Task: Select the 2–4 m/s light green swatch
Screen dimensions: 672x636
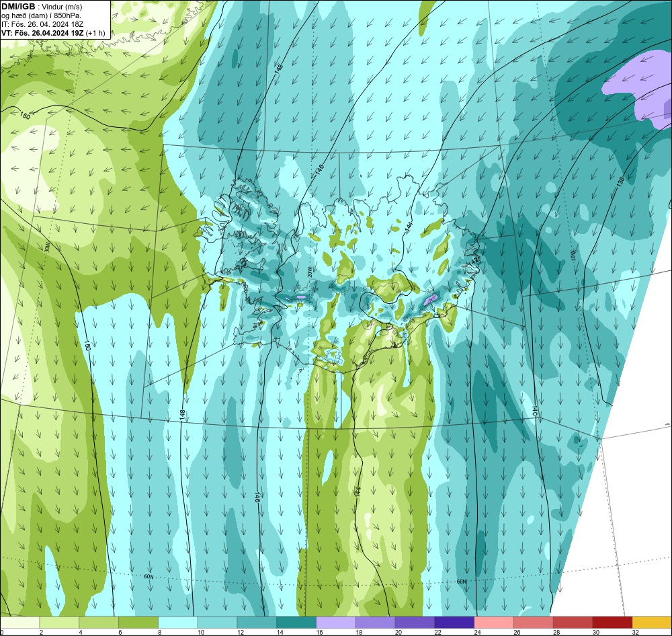Action: pos(59,623)
